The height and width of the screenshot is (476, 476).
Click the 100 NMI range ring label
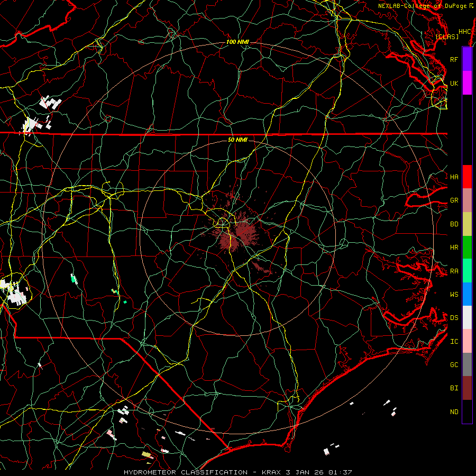point(237,42)
